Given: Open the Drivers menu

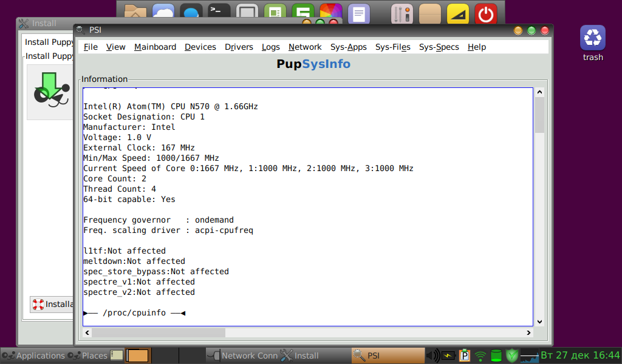Looking at the screenshot, I should [x=239, y=47].
